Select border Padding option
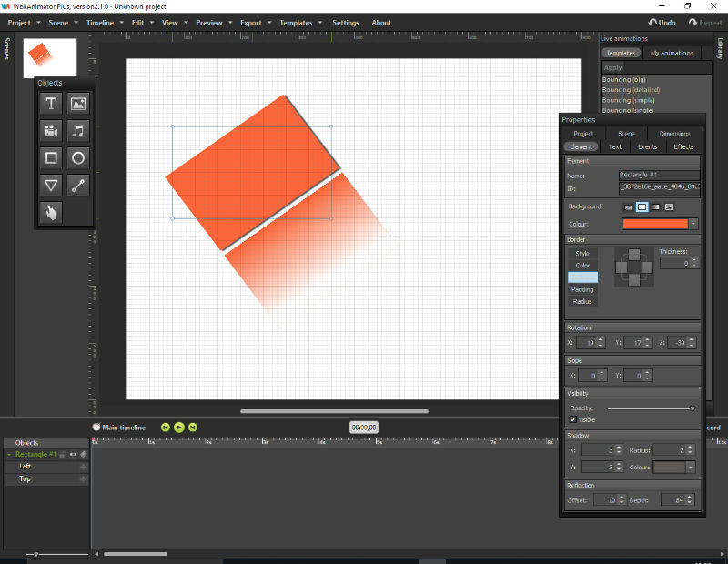The image size is (728, 564). tap(582, 289)
